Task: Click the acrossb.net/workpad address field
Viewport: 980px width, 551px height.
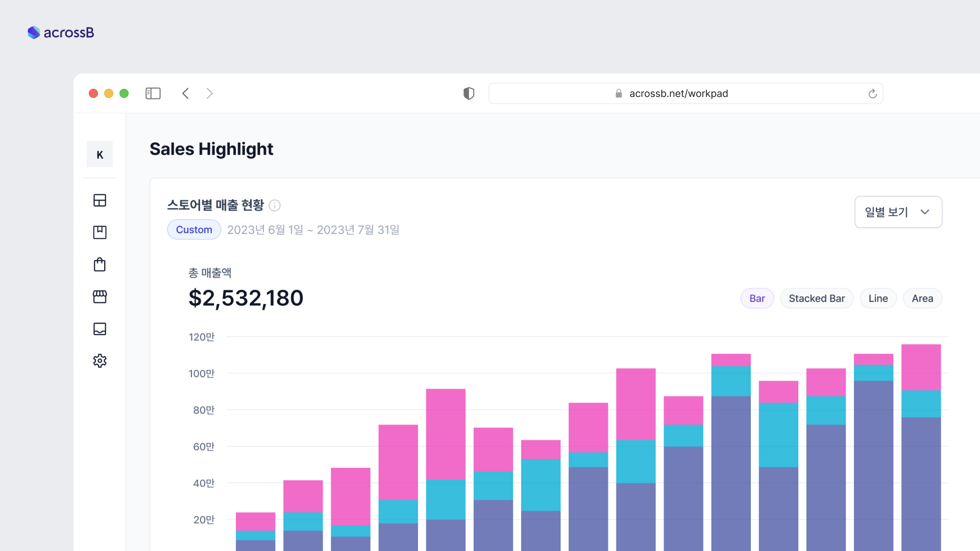Action: [685, 93]
